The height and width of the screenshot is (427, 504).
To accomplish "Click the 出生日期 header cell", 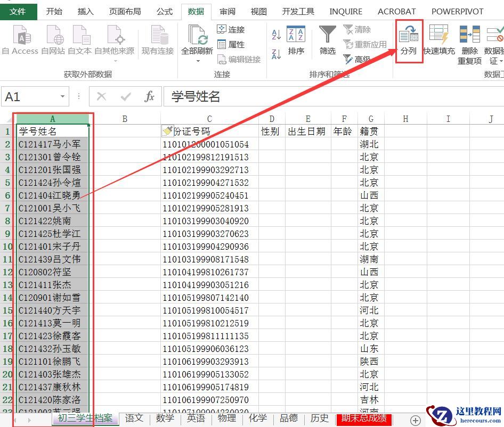I will point(308,132).
